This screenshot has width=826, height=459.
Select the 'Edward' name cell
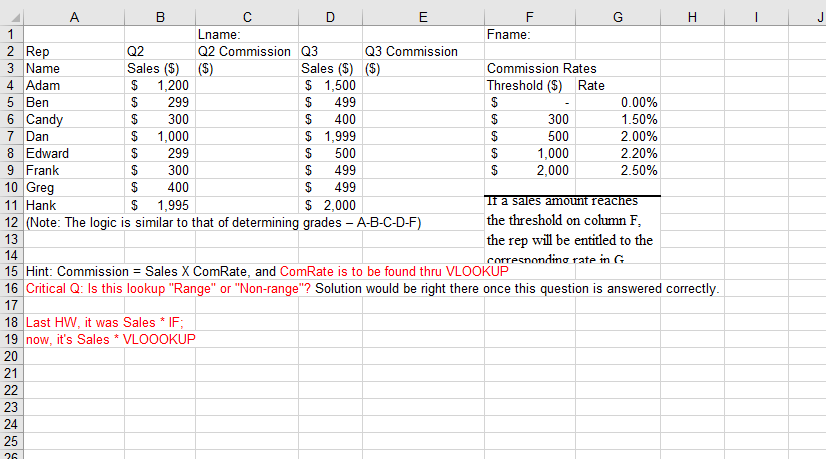pyautogui.click(x=74, y=153)
